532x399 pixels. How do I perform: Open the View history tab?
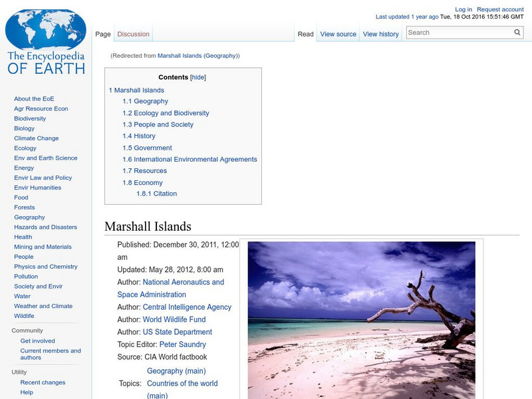[380, 33]
